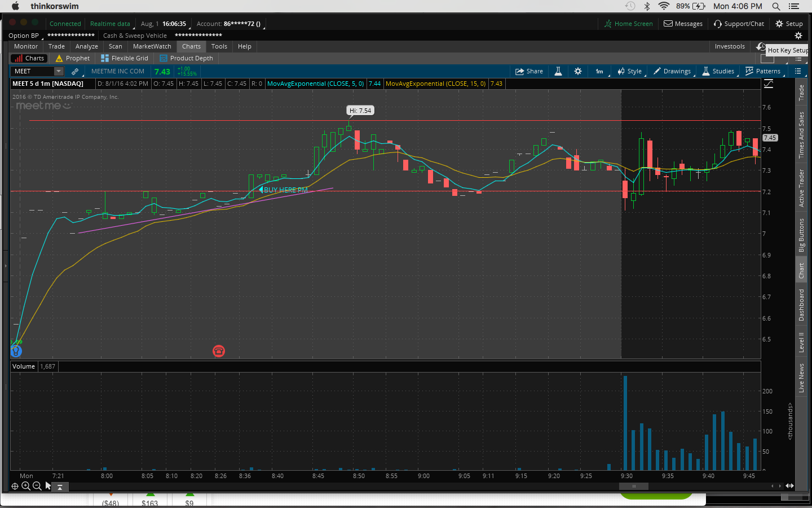Switch to Flexible Grid view
Viewport: 812px width, 508px height.
pyautogui.click(x=125, y=58)
